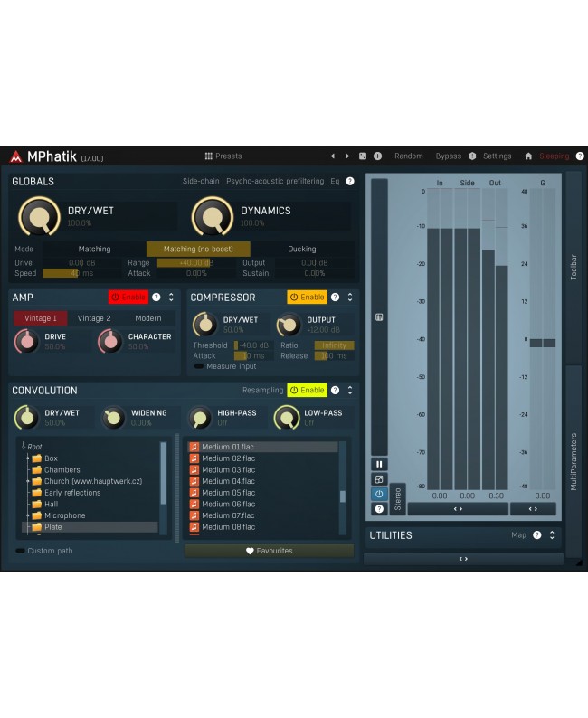Open the meter help question icon
This screenshot has width=588, height=718.
coord(379,509)
